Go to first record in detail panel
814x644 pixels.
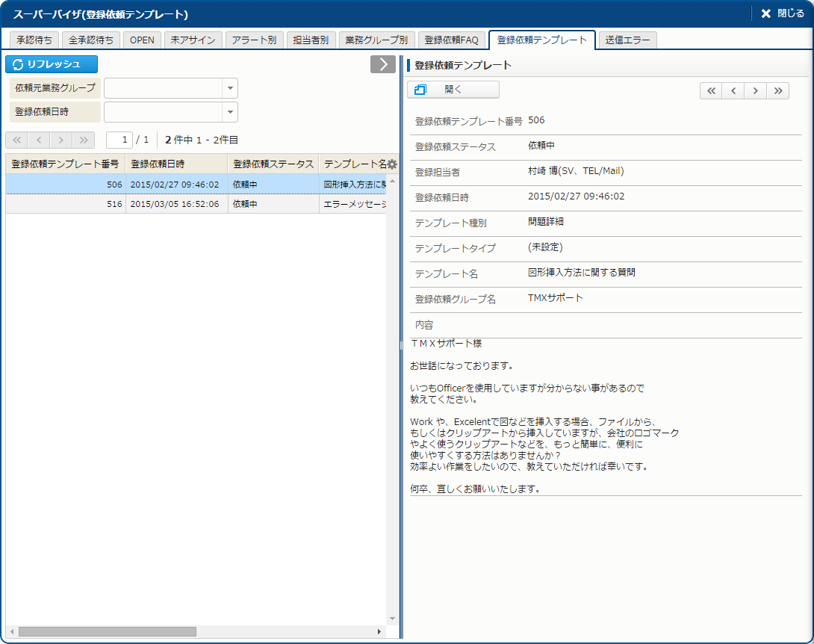pos(711,90)
